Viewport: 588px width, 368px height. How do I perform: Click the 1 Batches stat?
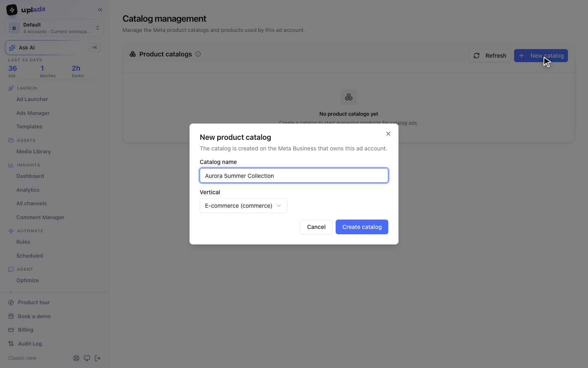47,71
